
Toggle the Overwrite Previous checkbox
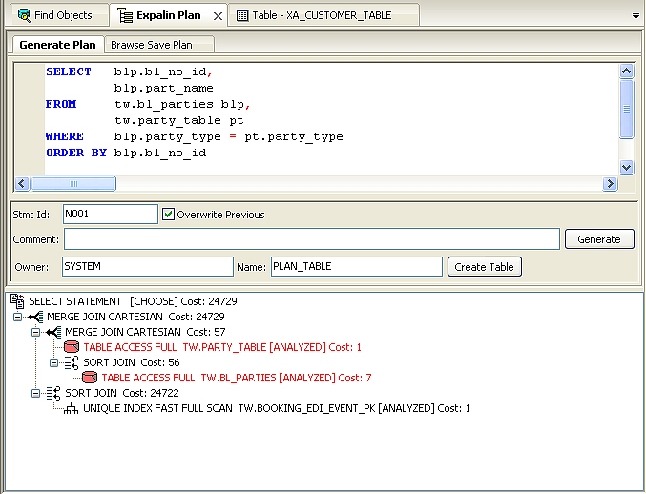pos(169,214)
